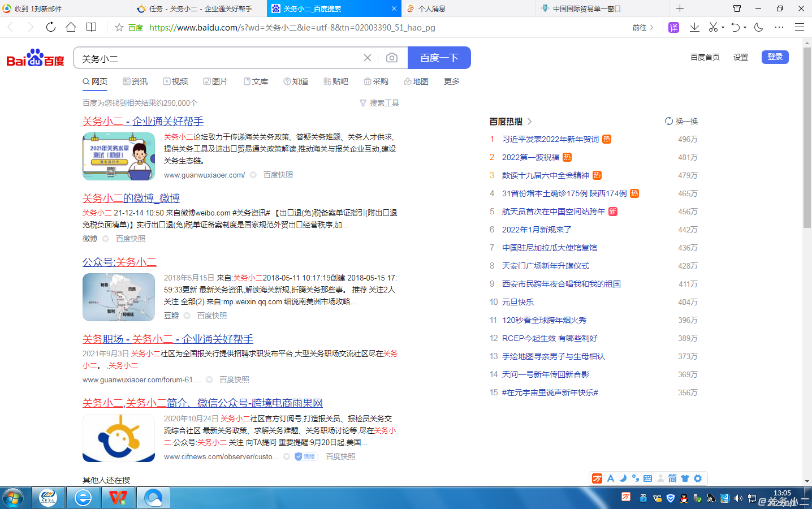
Task: Open hot search RCEP今起生效 有哪些利好
Action: click(x=550, y=338)
